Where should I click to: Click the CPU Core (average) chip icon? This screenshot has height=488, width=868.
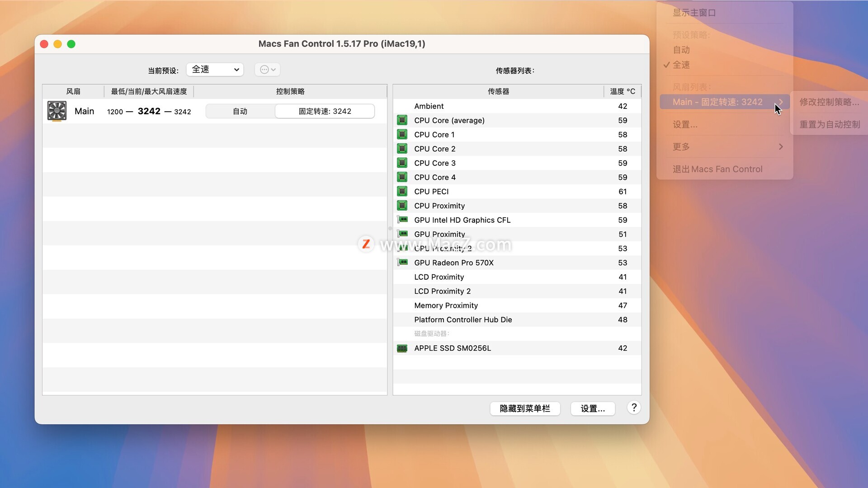point(402,120)
